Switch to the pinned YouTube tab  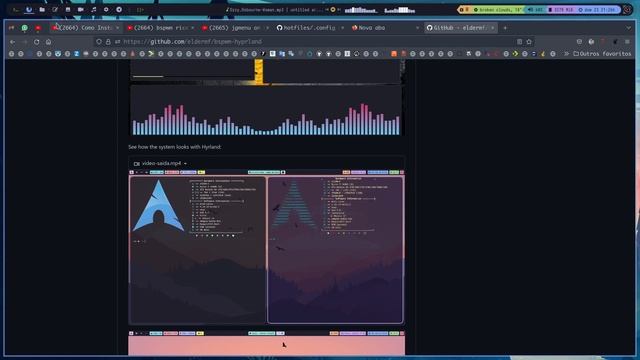(38, 28)
